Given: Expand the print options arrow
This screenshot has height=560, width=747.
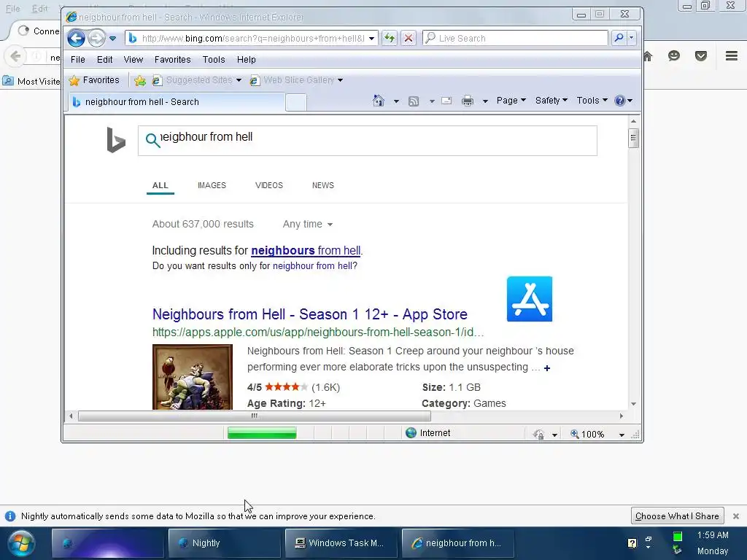Looking at the screenshot, I should (485, 101).
